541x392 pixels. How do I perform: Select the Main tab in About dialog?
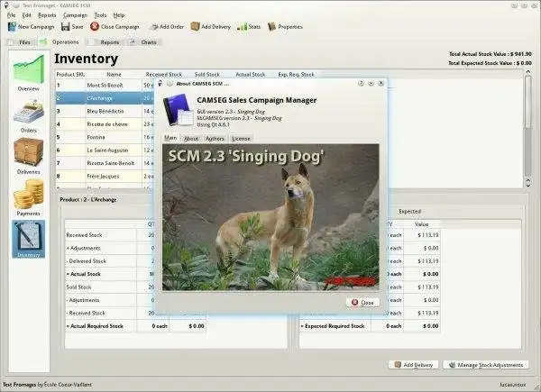pyautogui.click(x=170, y=138)
